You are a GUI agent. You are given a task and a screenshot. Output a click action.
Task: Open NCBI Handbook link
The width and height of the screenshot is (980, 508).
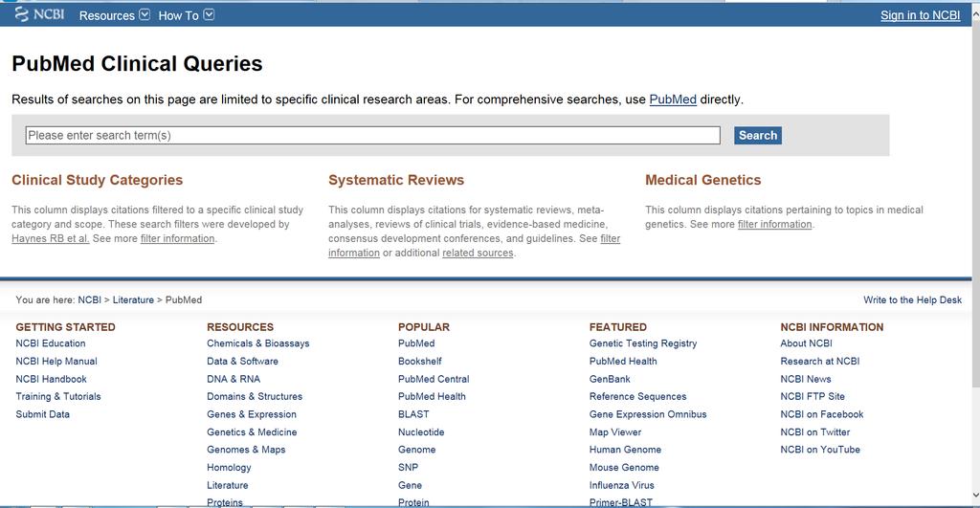pos(52,379)
